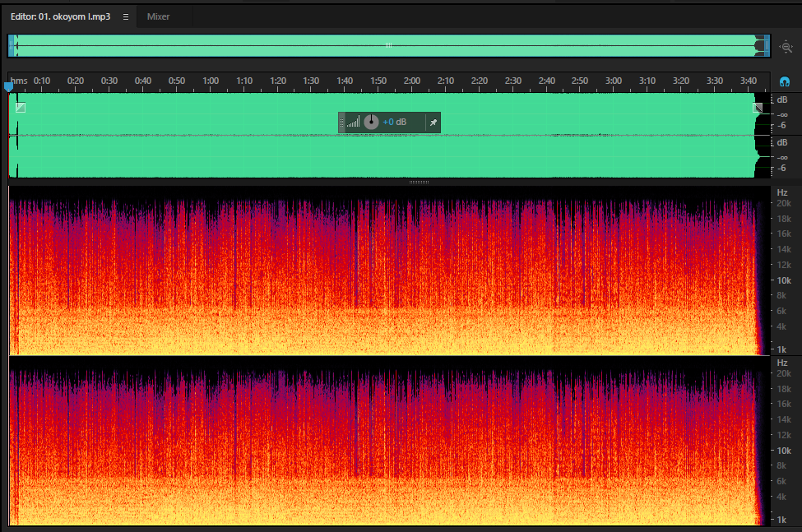The image size is (802, 532).
Task: Click the overview navigator center grip
Action: point(389,45)
